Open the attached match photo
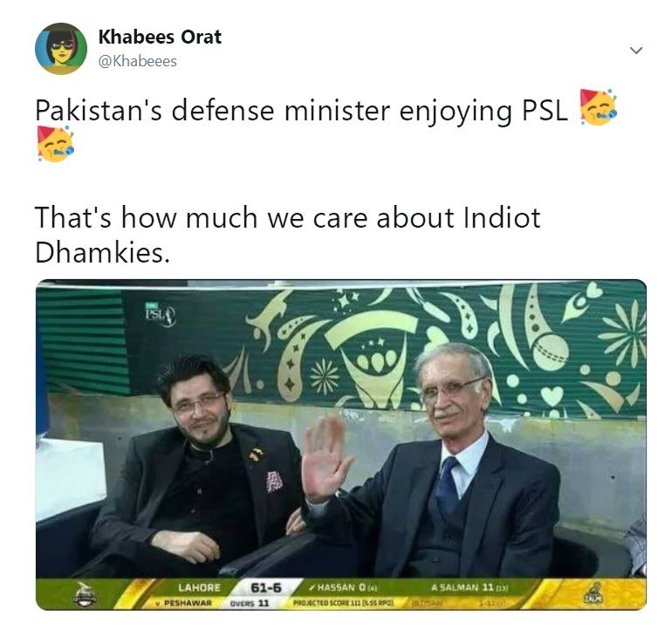The width and height of the screenshot is (672, 628). pos(341,445)
